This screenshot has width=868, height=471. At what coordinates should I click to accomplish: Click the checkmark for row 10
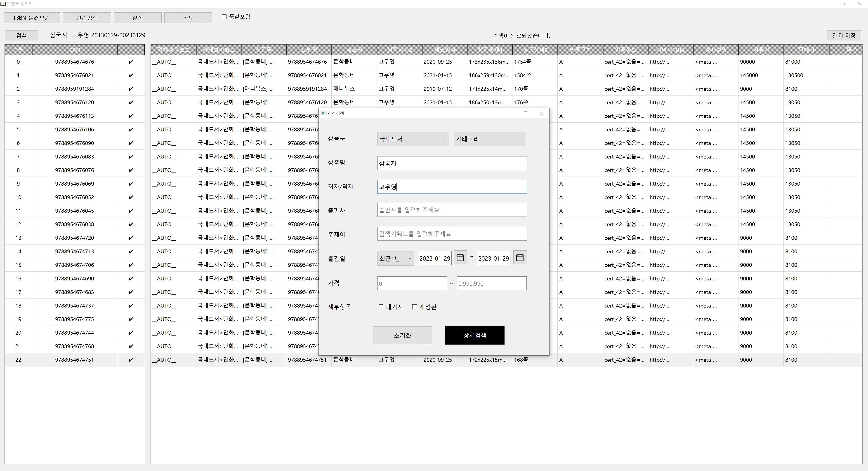(131, 197)
